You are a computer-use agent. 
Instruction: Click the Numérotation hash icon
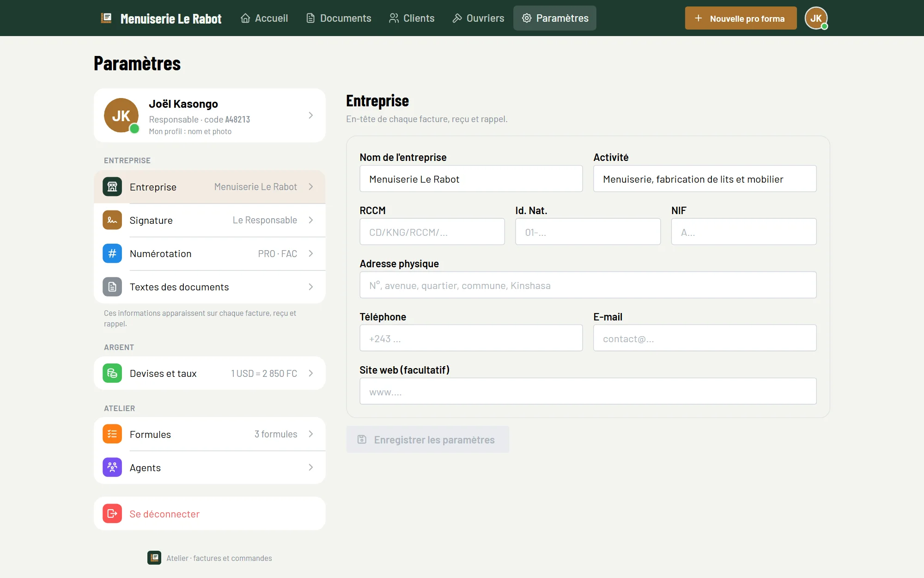(112, 253)
